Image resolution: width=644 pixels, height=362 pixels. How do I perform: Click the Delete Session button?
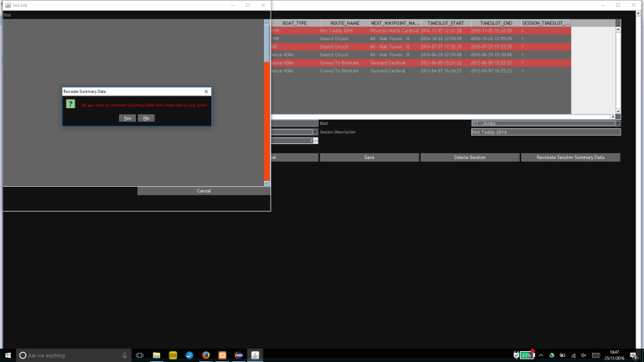coord(470,158)
